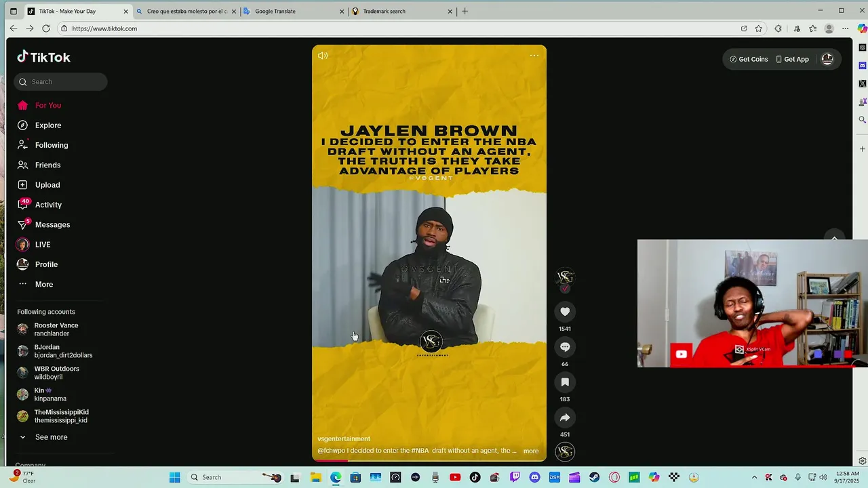Go to the For You feed
Image resolution: width=868 pixels, height=488 pixels.
coord(47,105)
